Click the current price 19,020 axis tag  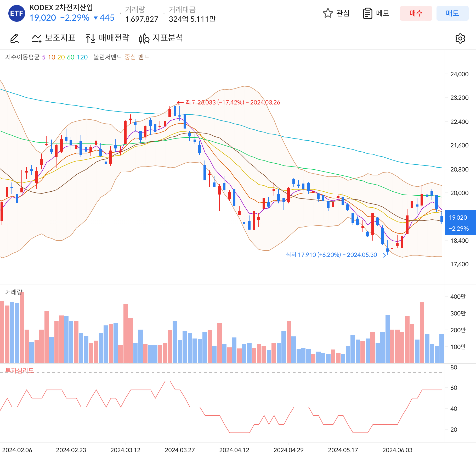[460, 223]
